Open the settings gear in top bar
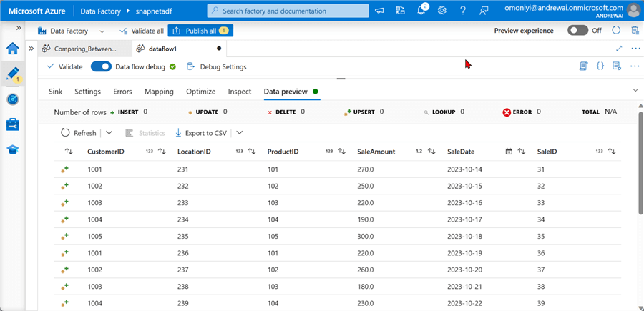Screen dimensions: 644x311 [x=442, y=11]
